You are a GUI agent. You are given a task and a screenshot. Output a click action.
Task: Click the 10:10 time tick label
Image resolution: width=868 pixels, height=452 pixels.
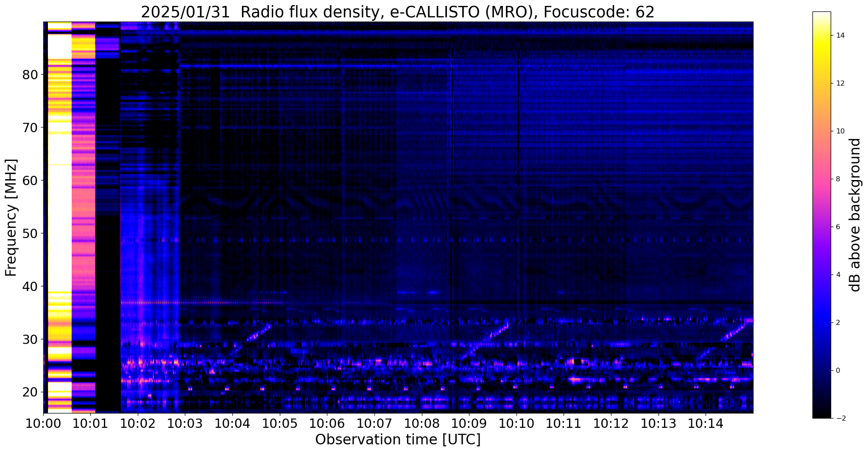516,424
